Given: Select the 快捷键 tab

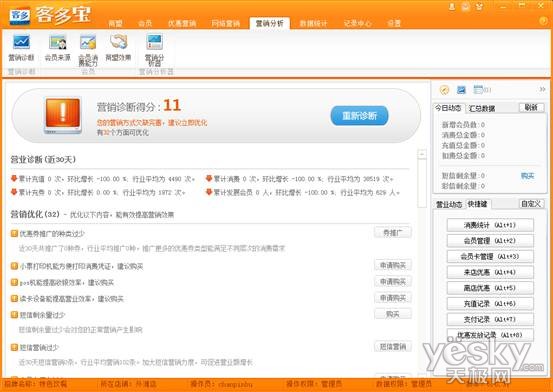Looking at the screenshot, I should coord(478,204).
